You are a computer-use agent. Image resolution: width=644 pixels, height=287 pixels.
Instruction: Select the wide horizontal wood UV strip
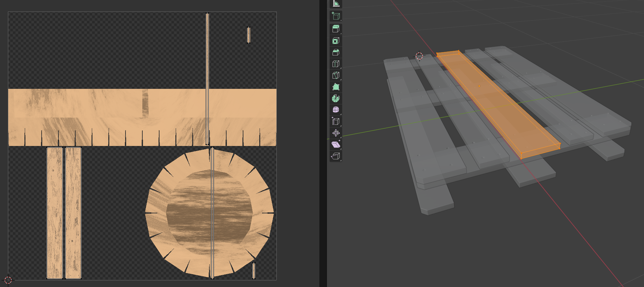(142, 117)
